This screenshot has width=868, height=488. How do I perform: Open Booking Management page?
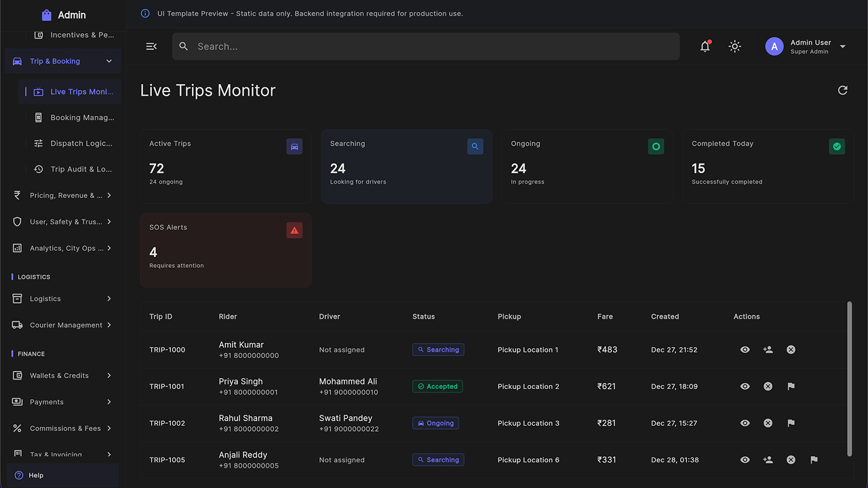coord(71,117)
